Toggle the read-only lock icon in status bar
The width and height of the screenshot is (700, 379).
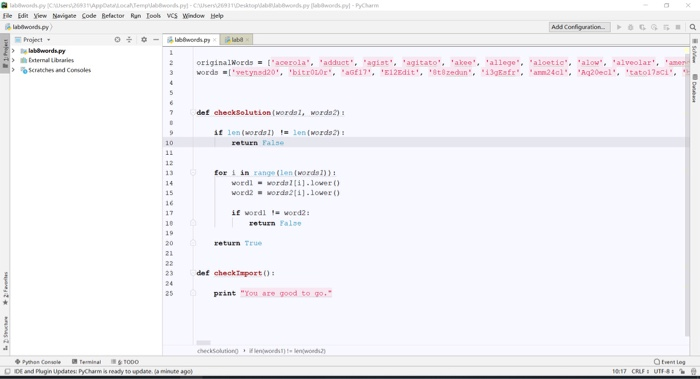[682, 371]
